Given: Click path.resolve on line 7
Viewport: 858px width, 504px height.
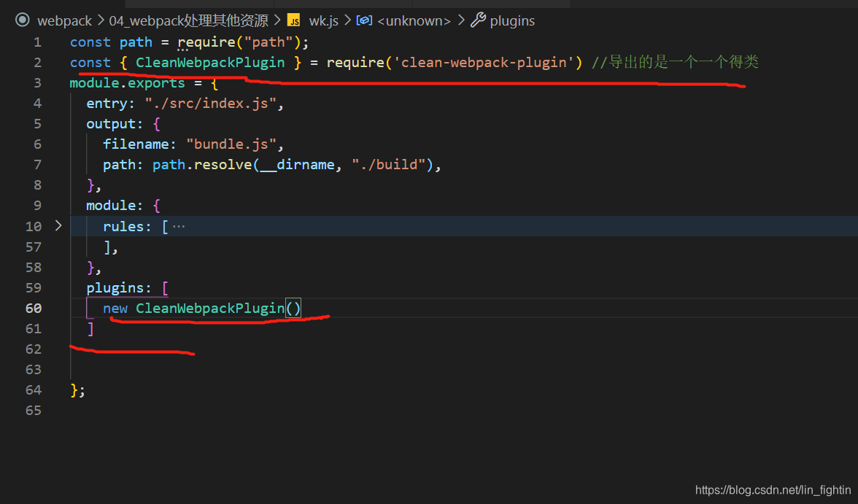Looking at the screenshot, I should pyautogui.click(x=202, y=165).
